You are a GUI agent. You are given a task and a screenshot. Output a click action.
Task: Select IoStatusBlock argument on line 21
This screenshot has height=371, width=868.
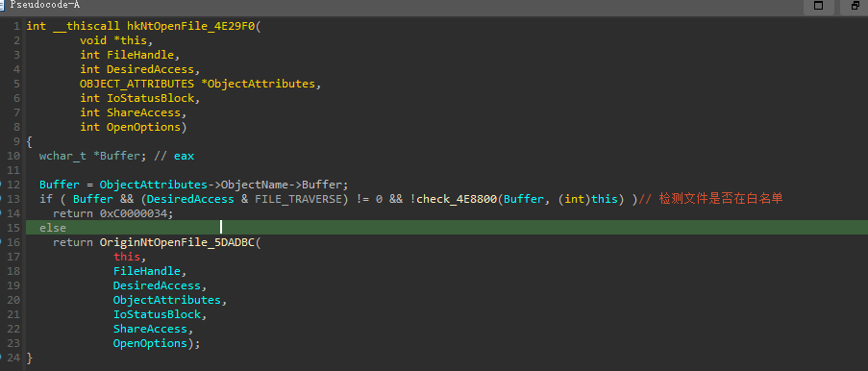click(157, 314)
